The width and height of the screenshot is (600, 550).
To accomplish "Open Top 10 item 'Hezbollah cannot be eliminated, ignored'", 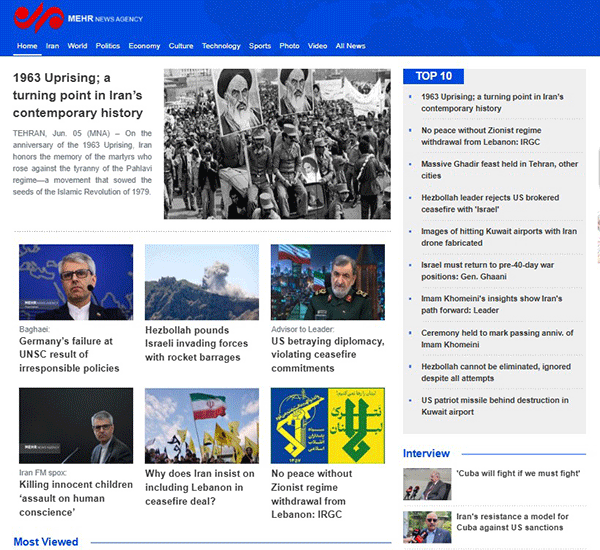I will pyautogui.click(x=496, y=372).
